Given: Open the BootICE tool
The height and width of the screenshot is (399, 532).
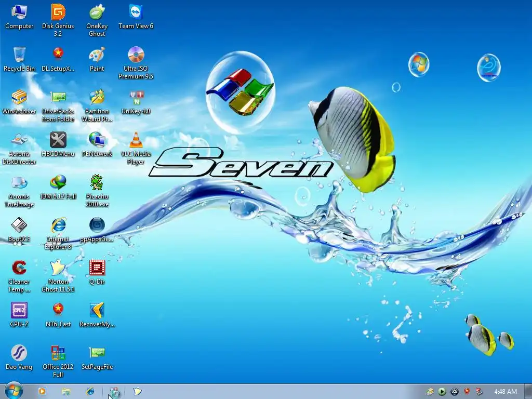Looking at the screenshot, I should pyautogui.click(x=19, y=230).
